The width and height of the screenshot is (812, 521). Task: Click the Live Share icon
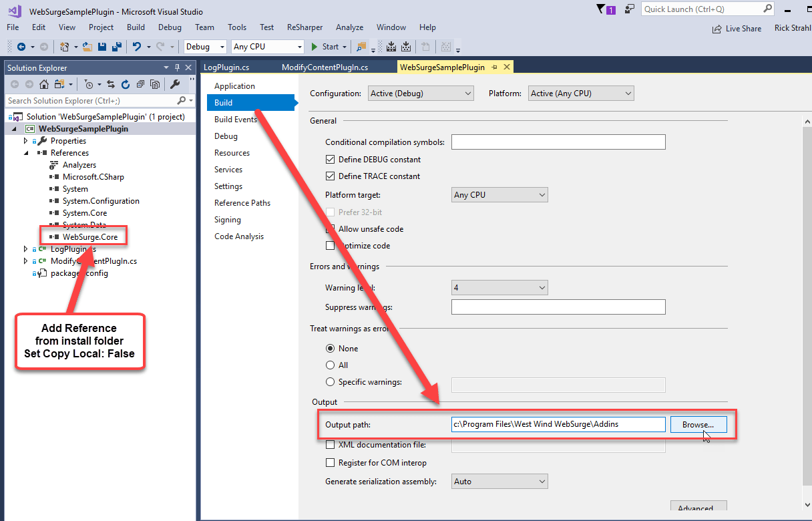[x=717, y=29]
